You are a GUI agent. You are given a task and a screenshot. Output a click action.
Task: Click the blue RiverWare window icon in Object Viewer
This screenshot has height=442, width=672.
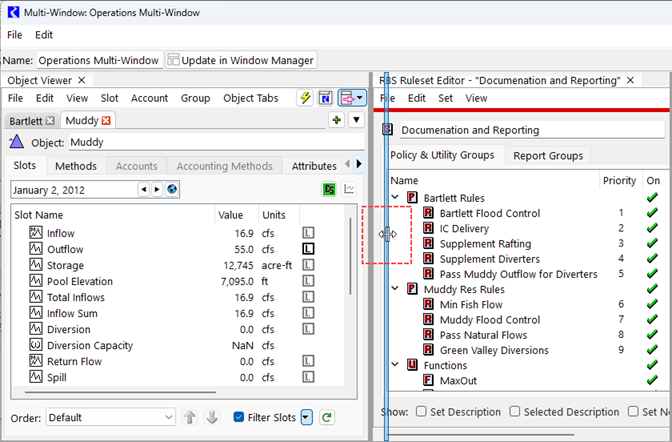tap(326, 98)
